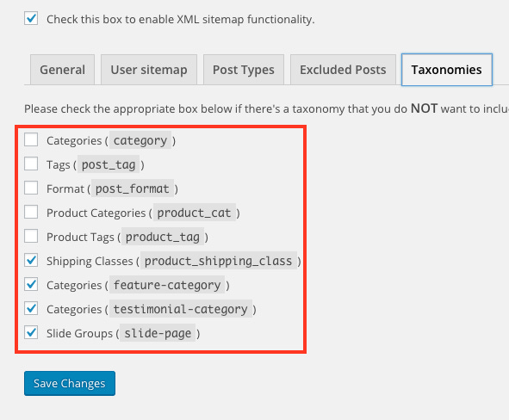Viewport: 509px width, 420px height.
Task: Click the 'Product Tags' label text
Action: 80,237
